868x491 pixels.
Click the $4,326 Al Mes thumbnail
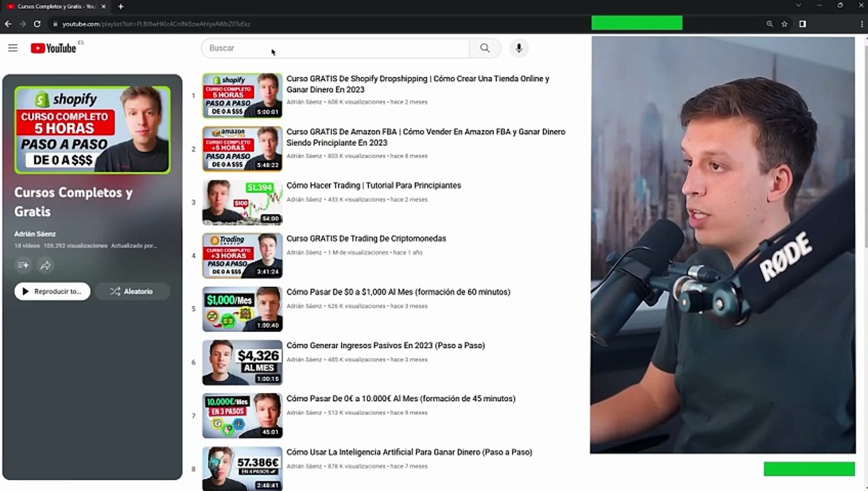[242, 362]
